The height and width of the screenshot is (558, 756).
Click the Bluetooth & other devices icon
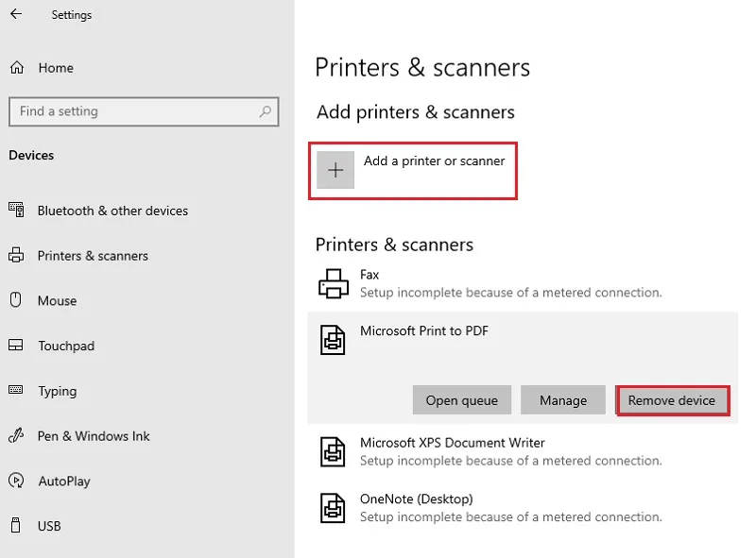tap(16, 210)
